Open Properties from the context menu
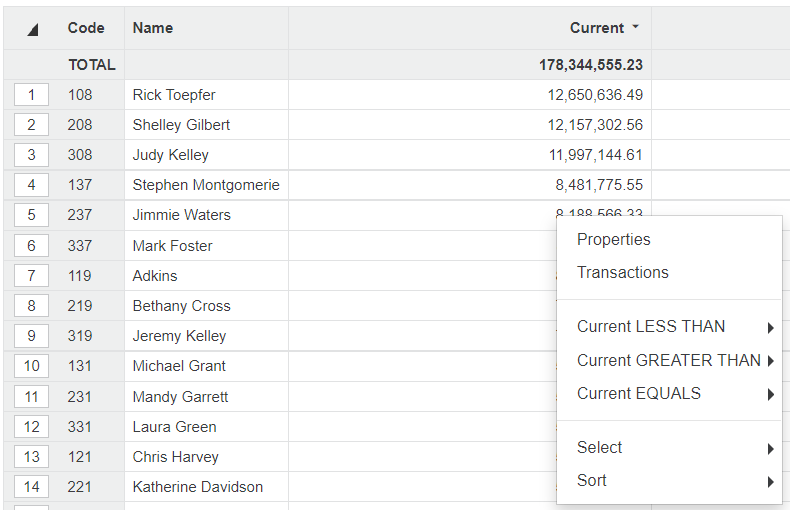This screenshot has height=510, width=790. pyautogui.click(x=613, y=240)
